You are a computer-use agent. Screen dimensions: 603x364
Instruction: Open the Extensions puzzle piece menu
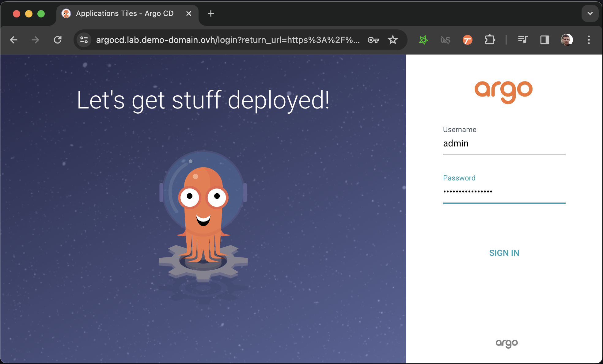490,40
